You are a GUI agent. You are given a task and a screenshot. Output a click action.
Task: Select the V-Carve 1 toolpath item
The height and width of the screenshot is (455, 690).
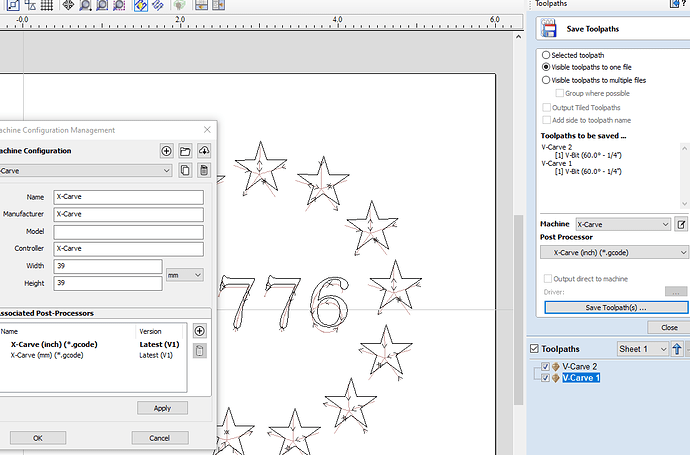580,378
